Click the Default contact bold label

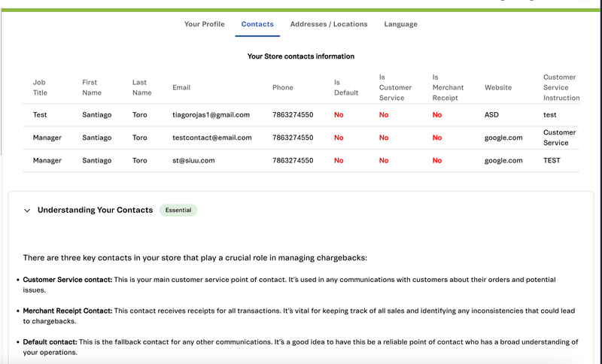click(x=50, y=341)
